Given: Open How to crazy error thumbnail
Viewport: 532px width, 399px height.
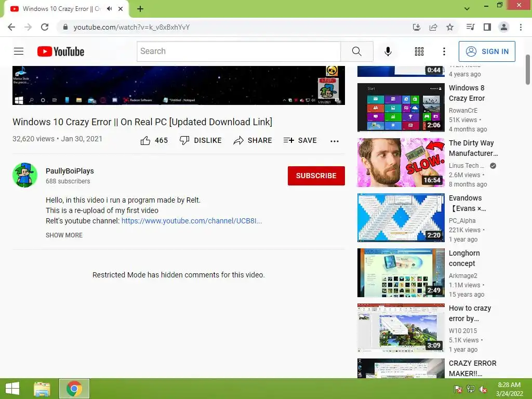Looking at the screenshot, I should tap(401, 328).
